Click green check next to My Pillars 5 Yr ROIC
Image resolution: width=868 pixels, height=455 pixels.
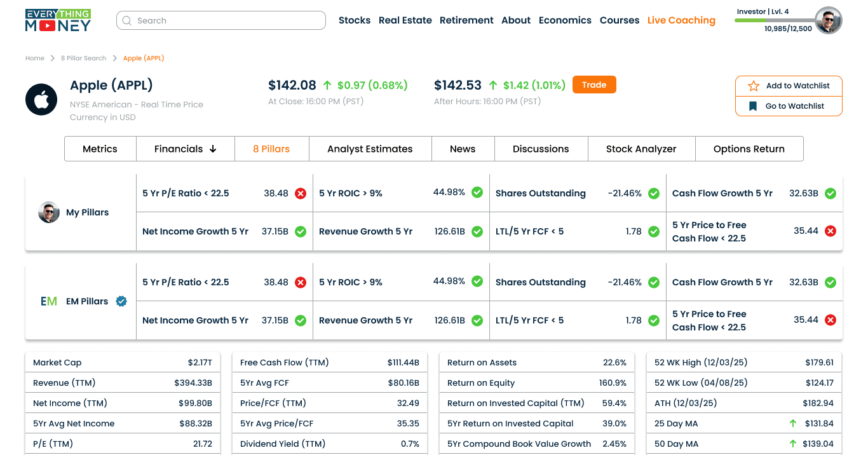tap(477, 193)
